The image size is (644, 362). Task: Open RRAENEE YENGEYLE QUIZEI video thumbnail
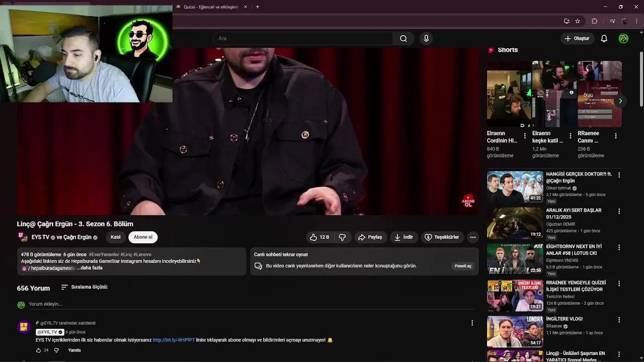515,296
